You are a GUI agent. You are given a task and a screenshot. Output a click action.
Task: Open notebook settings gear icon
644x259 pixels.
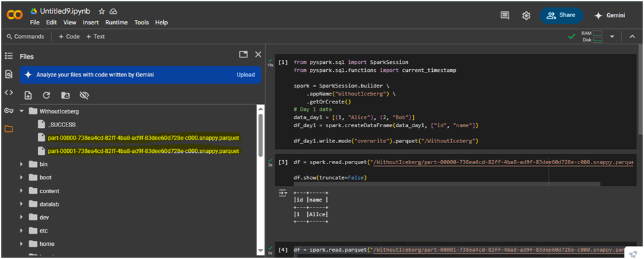point(526,15)
